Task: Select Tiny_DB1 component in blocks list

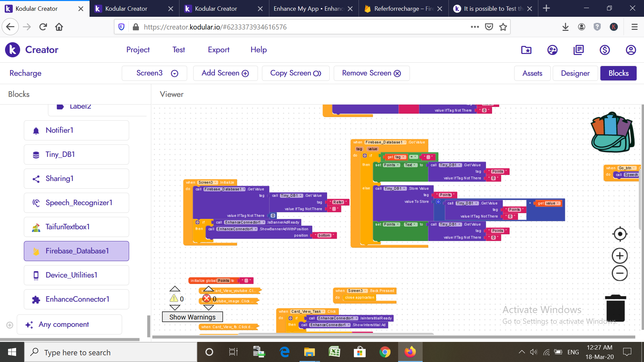Action: pyautogui.click(x=76, y=155)
